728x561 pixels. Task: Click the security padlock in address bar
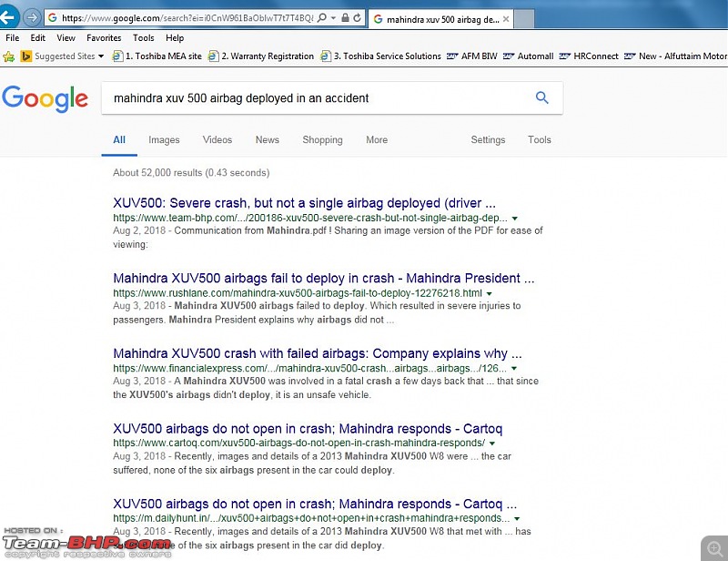[345, 17]
